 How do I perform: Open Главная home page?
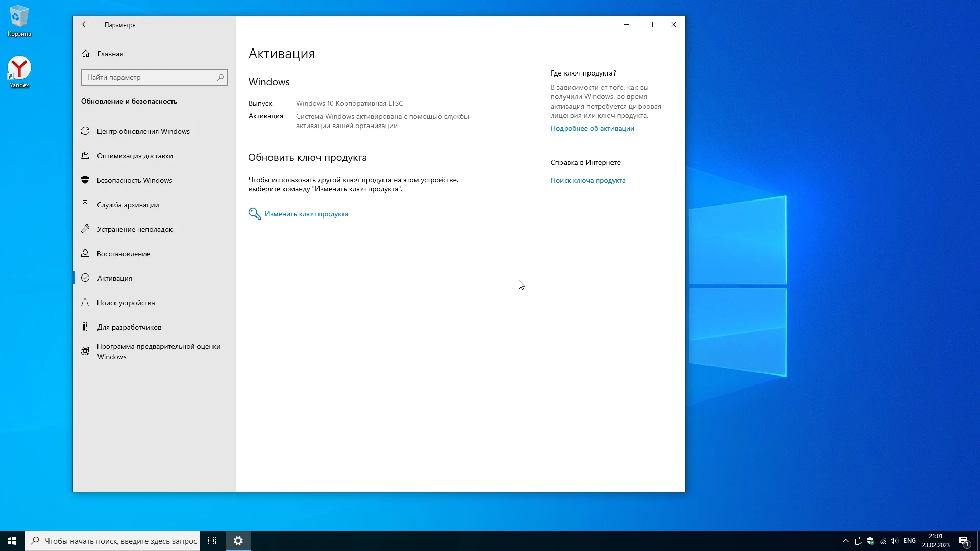pos(110,54)
